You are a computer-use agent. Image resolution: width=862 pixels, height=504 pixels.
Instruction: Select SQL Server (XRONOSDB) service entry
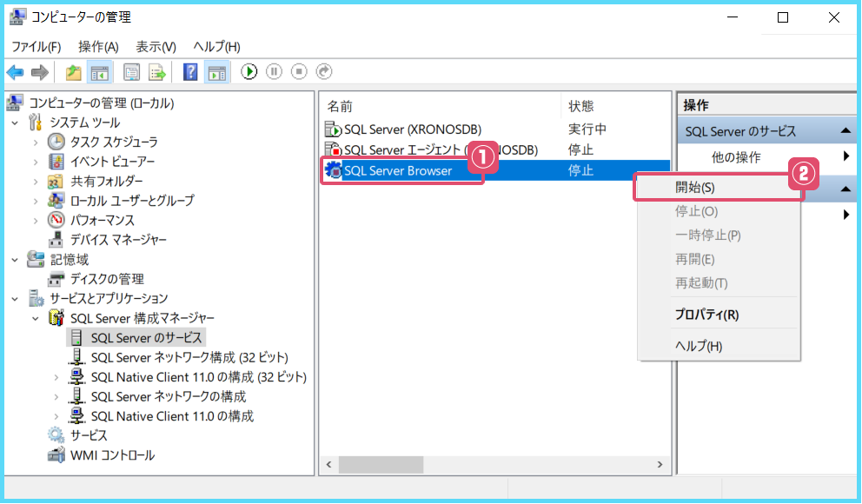coord(411,129)
